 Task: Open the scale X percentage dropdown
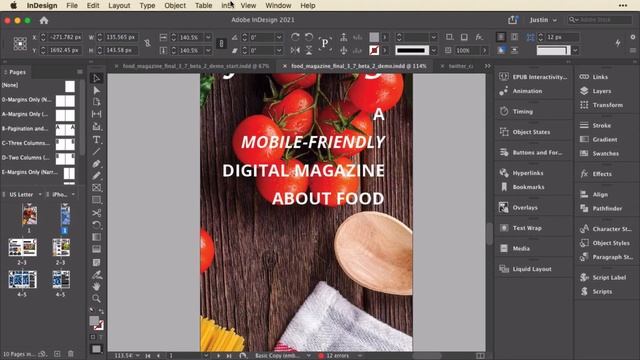click(x=208, y=37)
